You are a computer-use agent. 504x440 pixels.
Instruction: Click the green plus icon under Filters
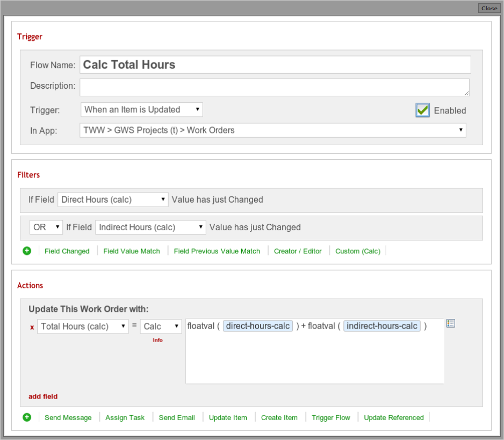pos(27,251)
